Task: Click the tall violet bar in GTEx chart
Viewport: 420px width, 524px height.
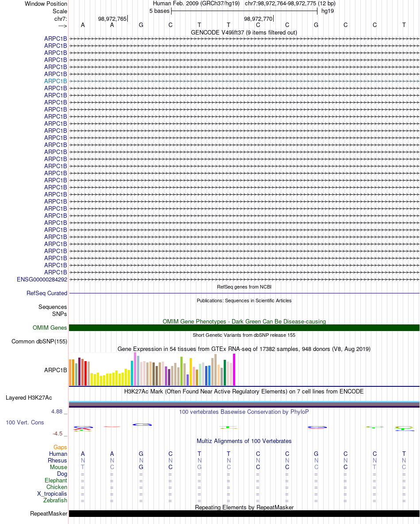Action: [x=135, y=369]
